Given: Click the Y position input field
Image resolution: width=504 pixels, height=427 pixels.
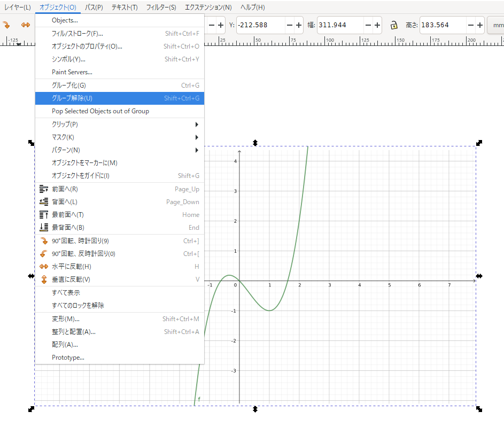Looking at the screenshot, I should click(x=261, y=25).
